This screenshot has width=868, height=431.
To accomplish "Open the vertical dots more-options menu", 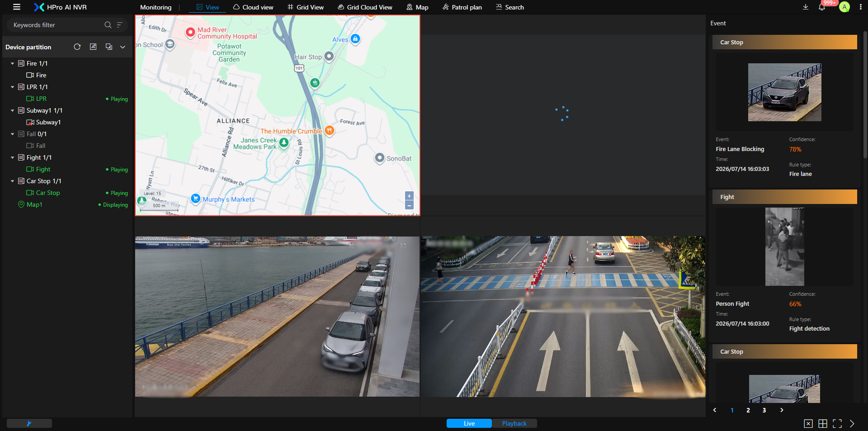I will pyautogui.click(x=860, y=7).
